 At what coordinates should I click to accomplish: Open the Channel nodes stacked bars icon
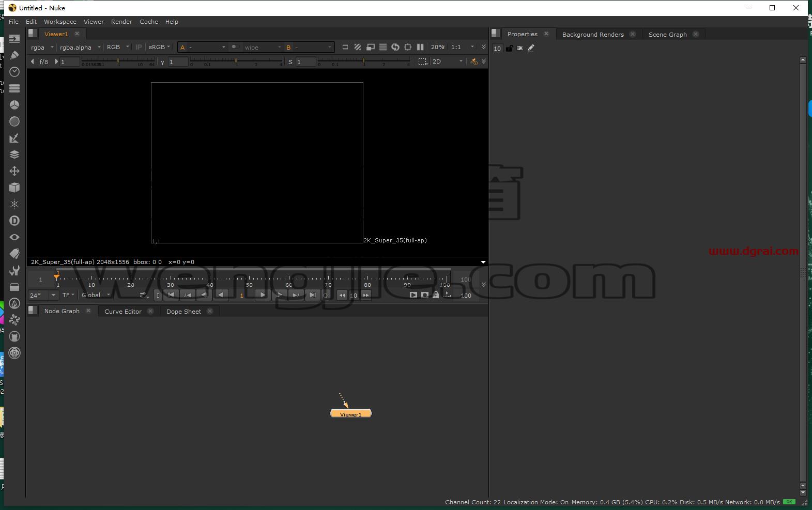click(x=14, y=88)
